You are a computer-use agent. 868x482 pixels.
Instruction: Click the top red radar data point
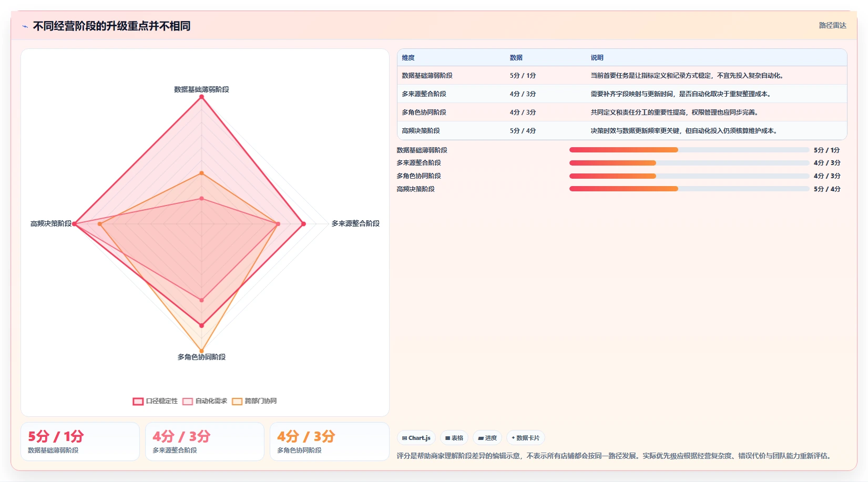click(x=201, y=97)
